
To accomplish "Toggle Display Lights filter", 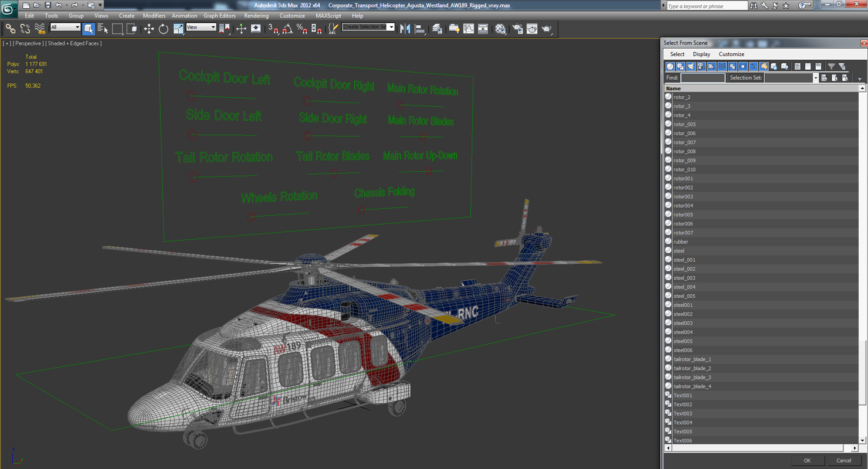I will (690, 66).
